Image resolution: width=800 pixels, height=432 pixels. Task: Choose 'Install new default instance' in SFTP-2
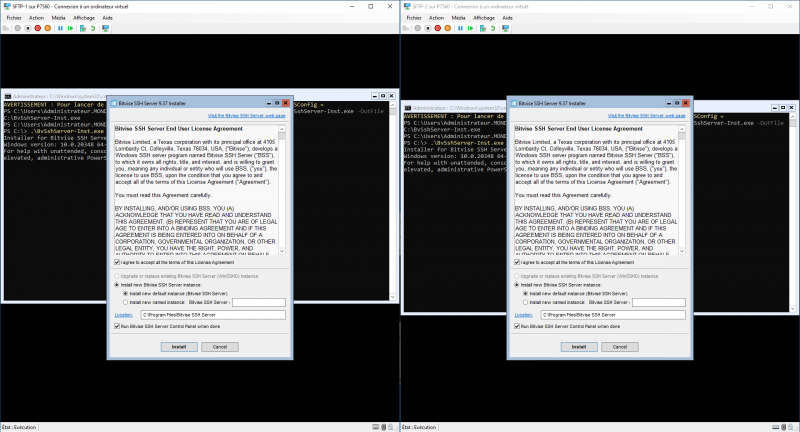526,294
